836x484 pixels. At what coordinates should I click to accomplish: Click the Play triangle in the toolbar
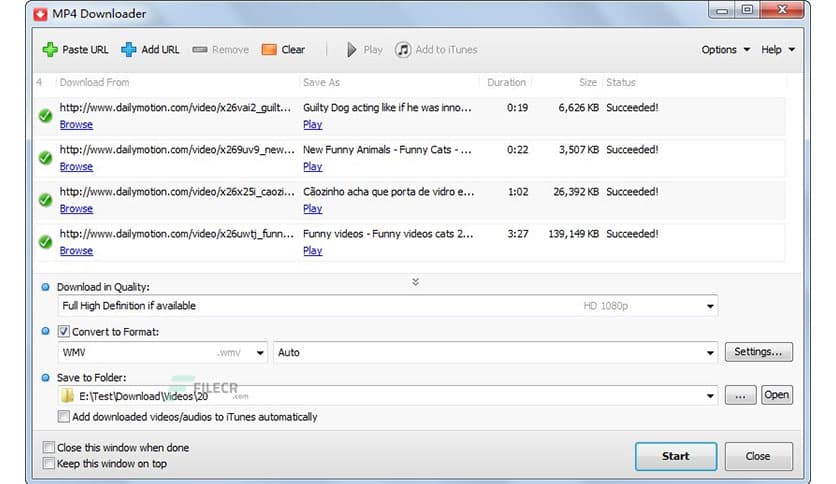pyautogui.click(x=351, y=50)
